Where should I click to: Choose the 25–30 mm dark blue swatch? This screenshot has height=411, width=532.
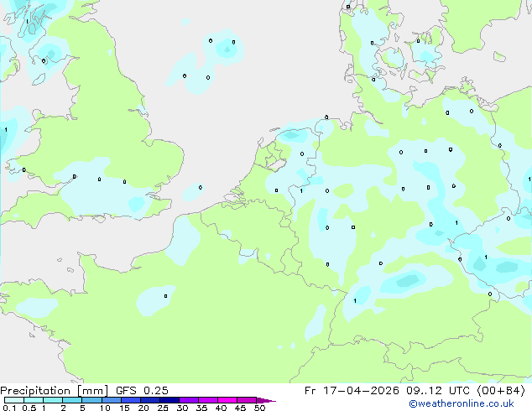coord(170,400)
